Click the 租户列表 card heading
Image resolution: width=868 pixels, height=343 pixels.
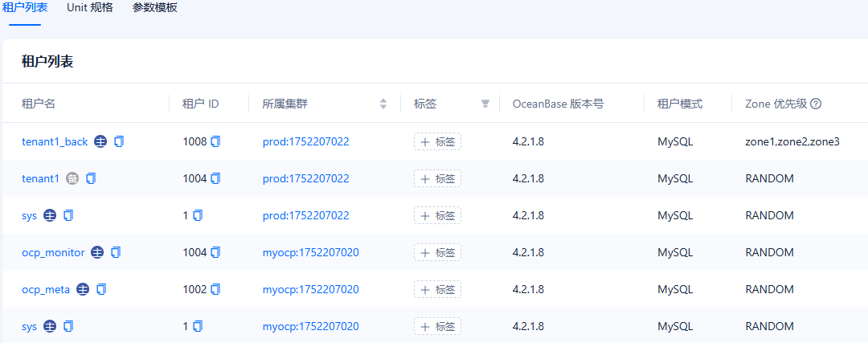pyautogui.click(x=47, y=61)
